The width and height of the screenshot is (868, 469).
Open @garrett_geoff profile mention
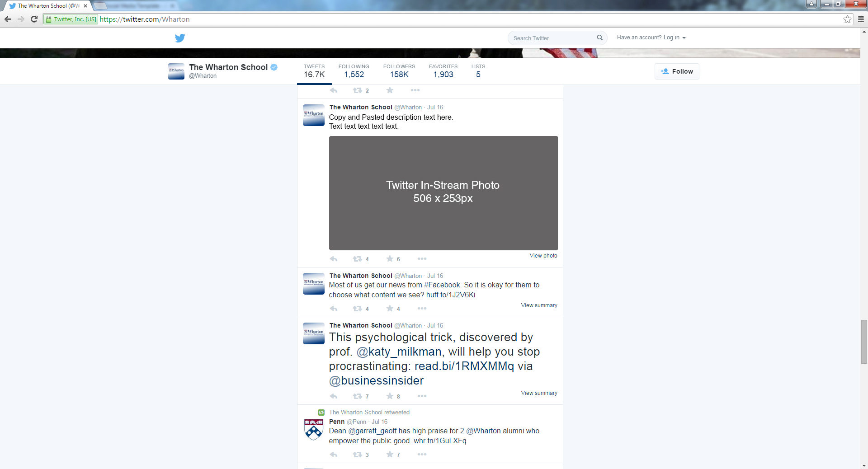point(373,431)
